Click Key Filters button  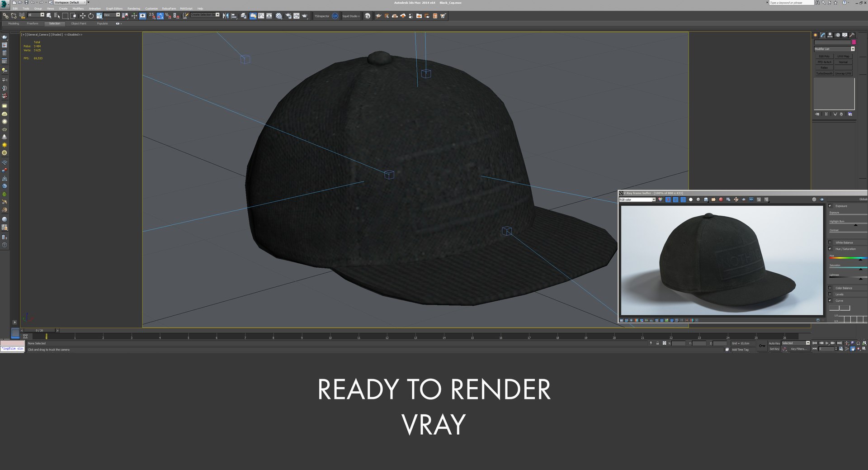click(799, 349)
